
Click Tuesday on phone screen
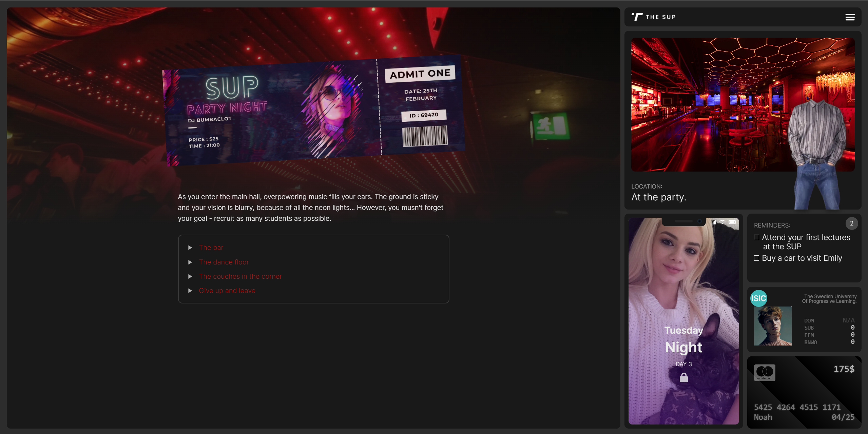point(683,330)
